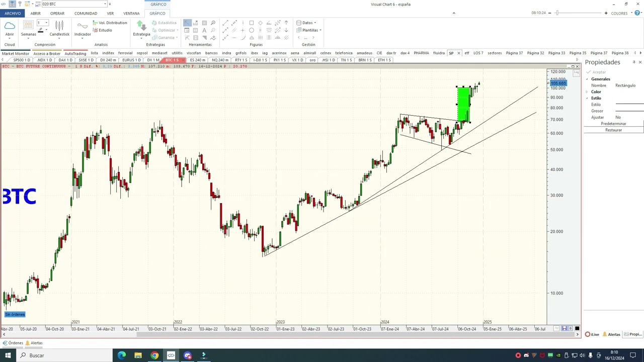Click the Sin órdenes label
Image resolution: width=644 pixels, height=362 pixels.
pyautogui.click(x=15, y=315)
